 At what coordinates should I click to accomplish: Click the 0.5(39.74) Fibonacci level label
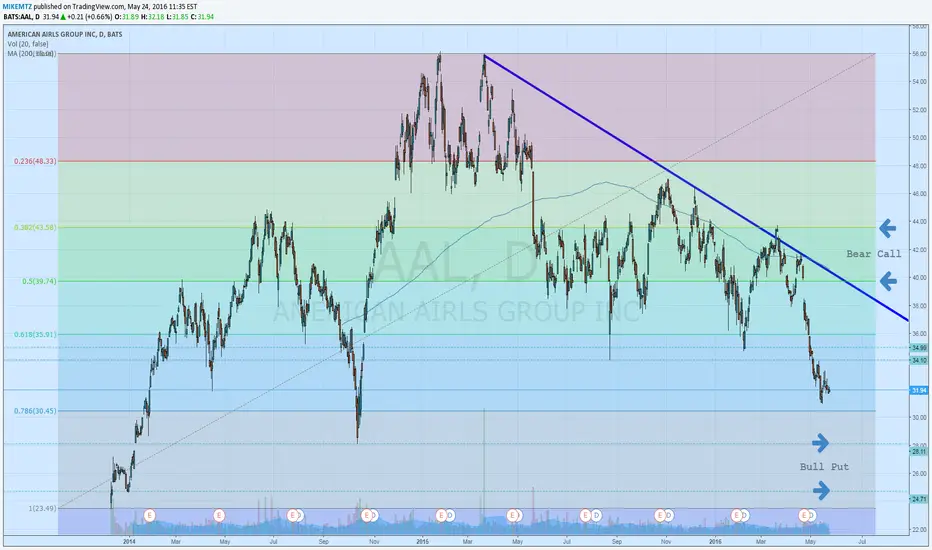click(40, 281)
